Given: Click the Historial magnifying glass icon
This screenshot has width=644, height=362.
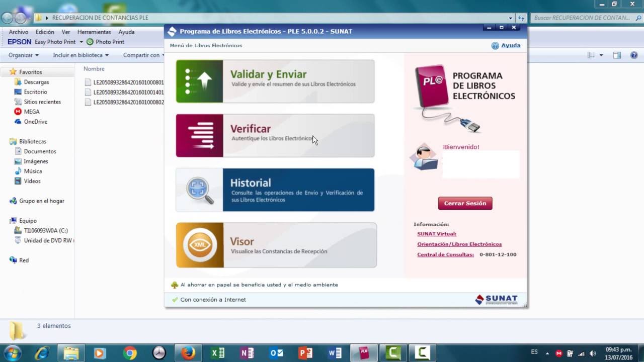Looking at the screenshot, I should coord(200,190).
